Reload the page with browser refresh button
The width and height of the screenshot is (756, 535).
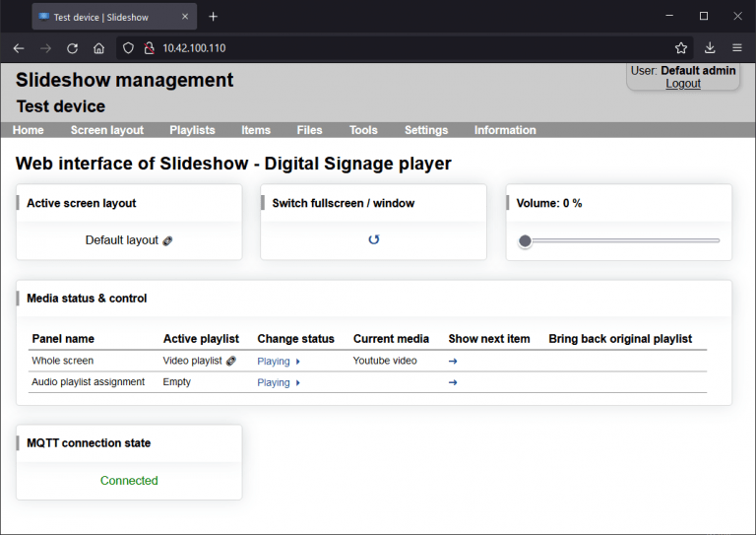tap(72, 47)
